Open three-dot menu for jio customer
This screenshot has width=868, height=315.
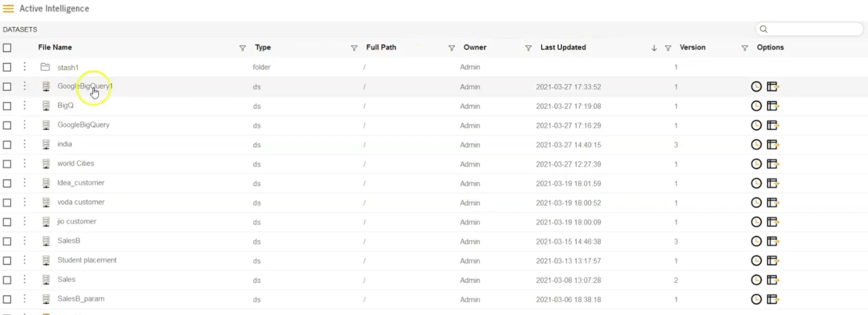(x=24, y=221)
